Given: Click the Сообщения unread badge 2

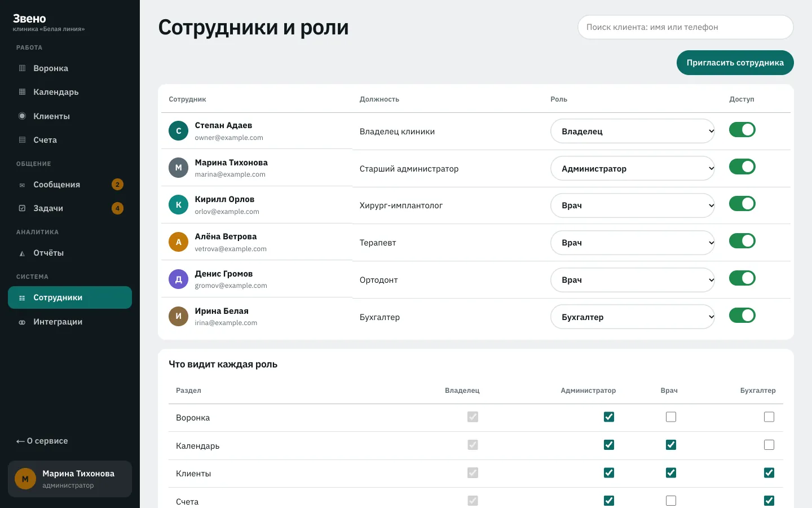Looking at the screenshot, I should [117, 185].
